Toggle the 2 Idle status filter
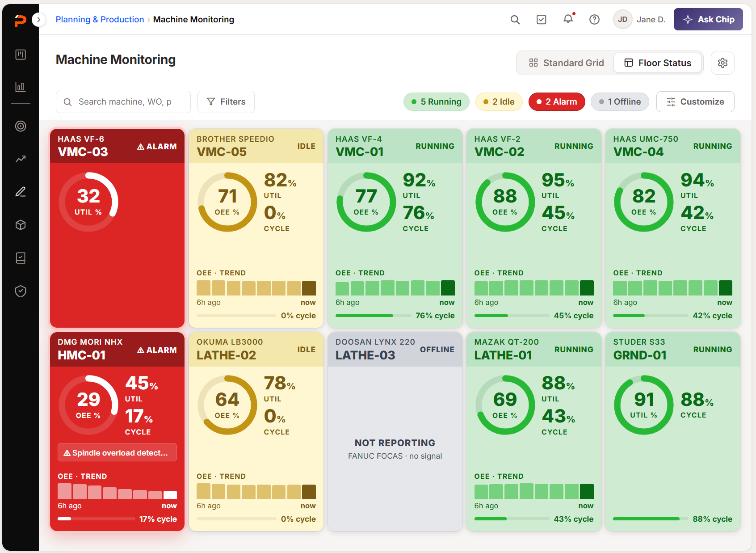Image resolution: width=756 pixels, height=553 pixels. (x=499, y=102)
